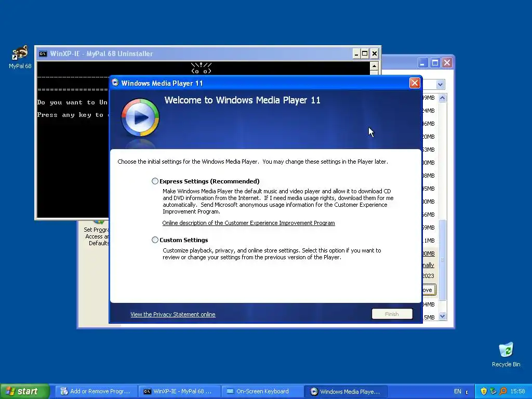
Task: Click scroll down arrow in Add or Remove Programs list
Action: tap(442, 316)
